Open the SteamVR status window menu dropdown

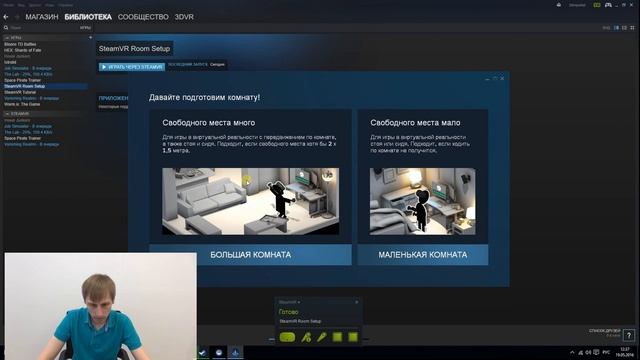point(289,302)
